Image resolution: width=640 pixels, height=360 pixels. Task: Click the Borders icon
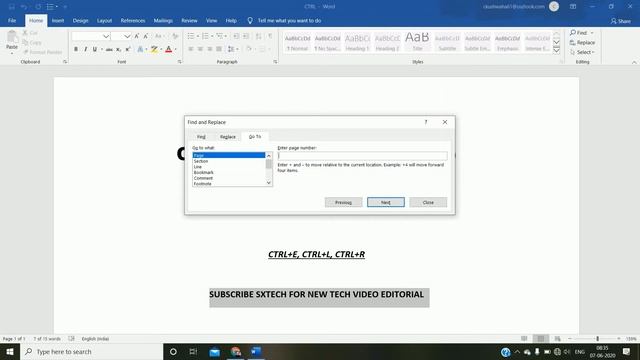[x=262, y=49]
